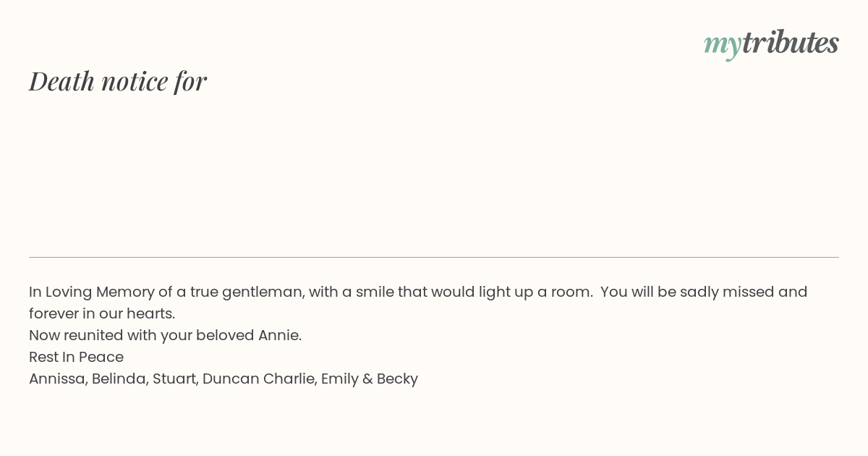Select "Now reunited with your beloved Annie." line
The height and width of the screenshot is (456, 868).
pyautogui.click(x=165, y=335)
